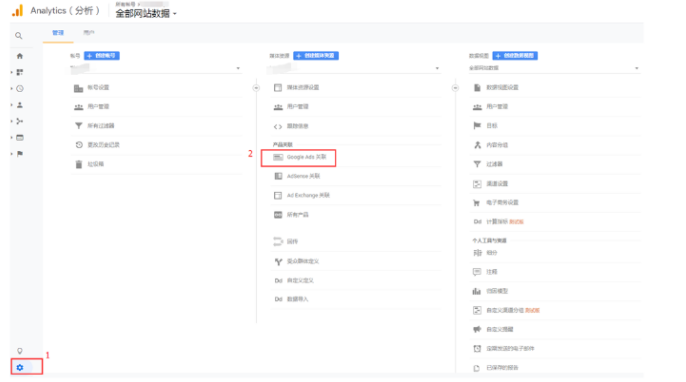Click the blue create property button

316,56
